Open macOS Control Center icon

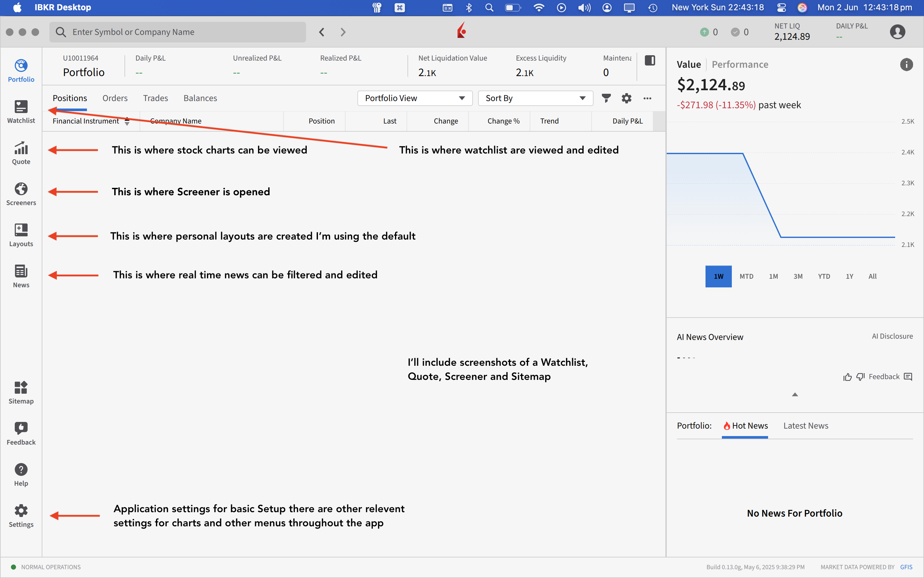(x=782, y=8)
